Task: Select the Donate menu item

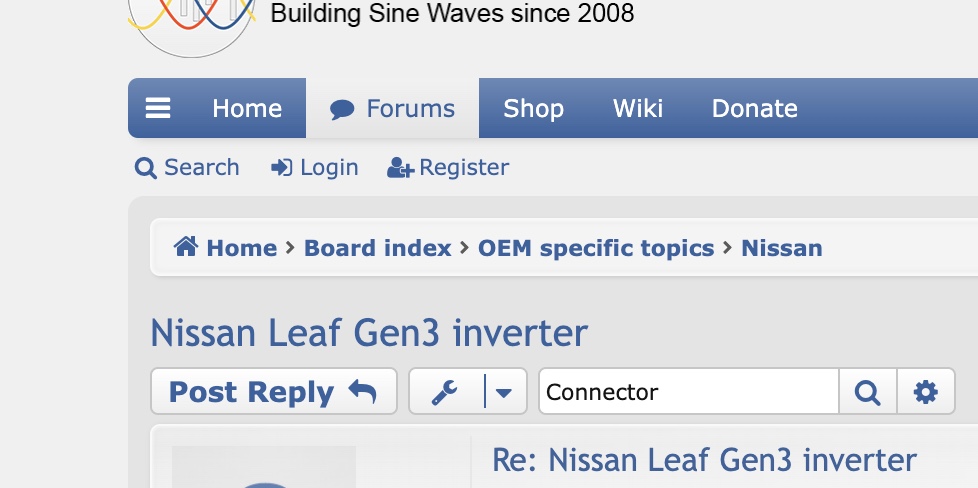Action: (x=754, y=108)
